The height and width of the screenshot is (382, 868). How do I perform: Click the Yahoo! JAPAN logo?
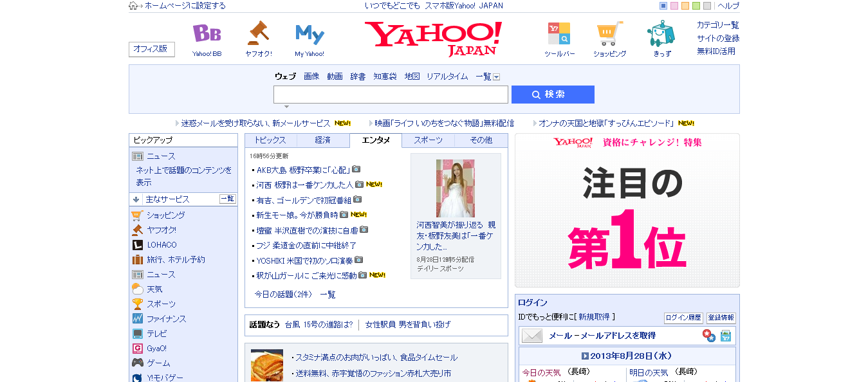[433, 39]
